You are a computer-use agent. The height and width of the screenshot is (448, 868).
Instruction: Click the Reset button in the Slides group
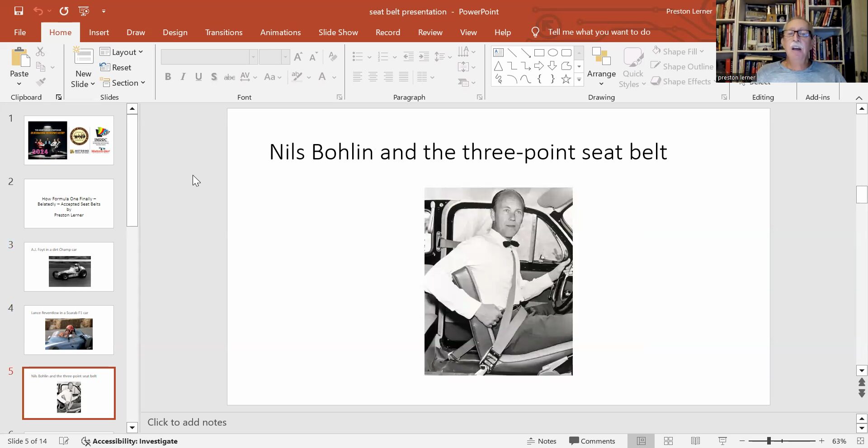click(x=116, y=67)
